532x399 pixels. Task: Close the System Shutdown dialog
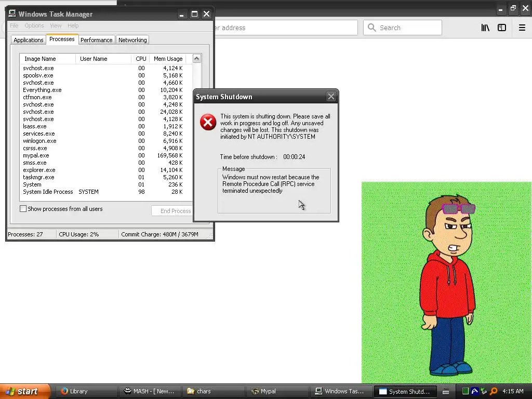(x=331, y=97)
